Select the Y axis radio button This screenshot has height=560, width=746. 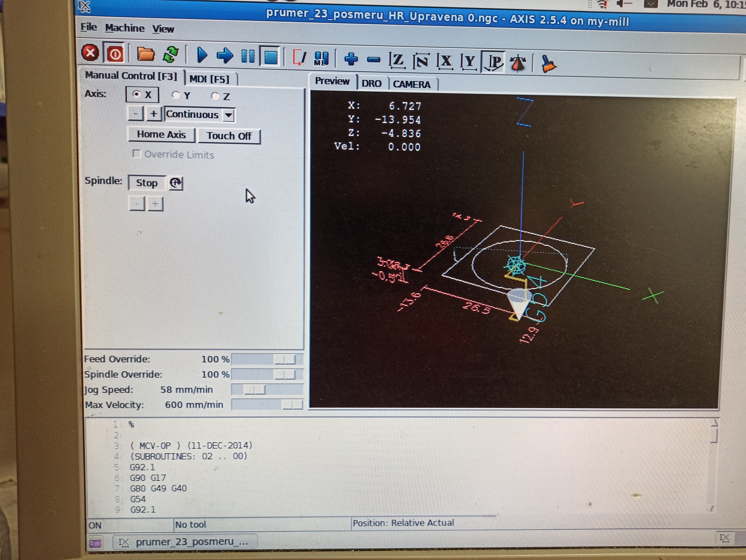[176, 95]
